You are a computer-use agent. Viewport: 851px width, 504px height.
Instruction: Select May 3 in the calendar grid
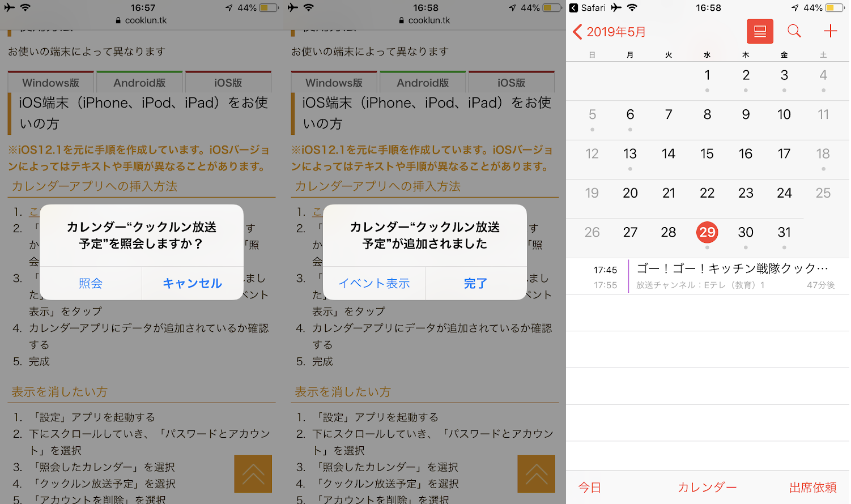click(784, 75)
